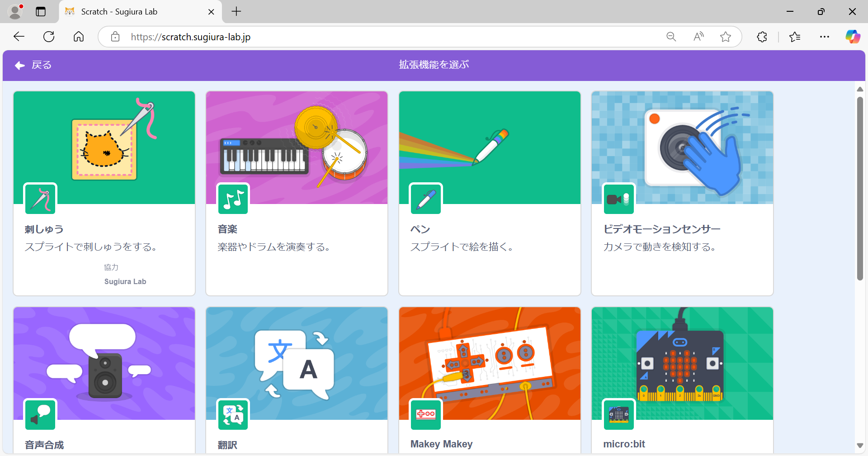Select the Music notes extension icon
The width and height of the screenshot is (868, 456).
click(233, 199)
